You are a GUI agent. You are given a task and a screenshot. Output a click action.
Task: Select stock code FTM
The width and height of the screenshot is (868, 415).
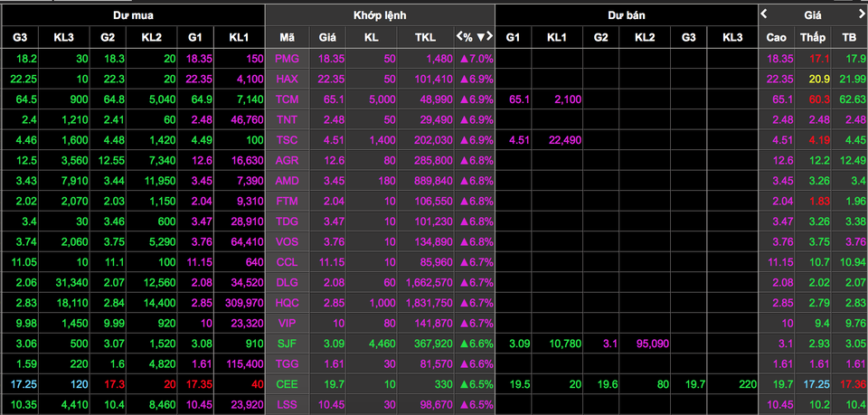(x=288, y=202)
